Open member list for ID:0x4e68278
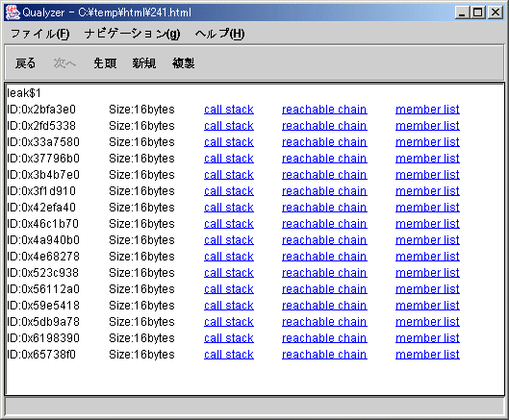This screenshot has height=420, width=509. [x=427, y=257]
